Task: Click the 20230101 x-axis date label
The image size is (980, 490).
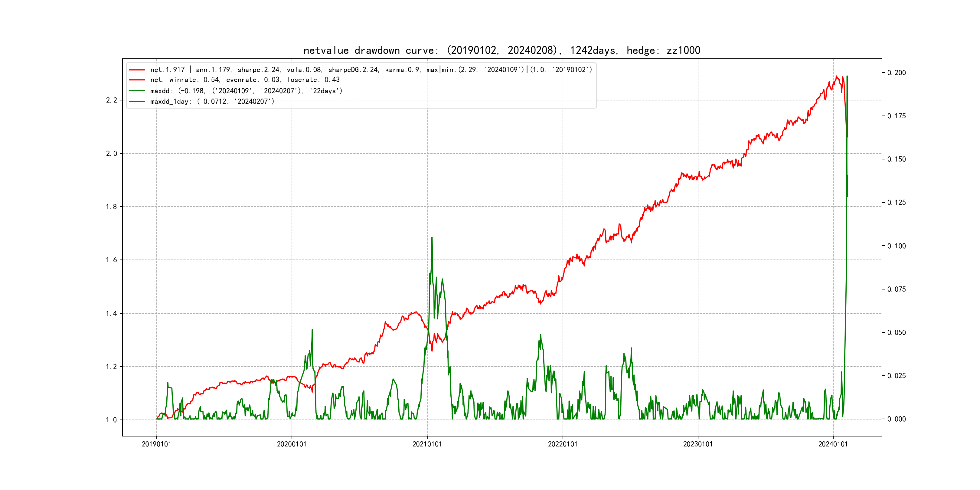Action: (698, 444)
